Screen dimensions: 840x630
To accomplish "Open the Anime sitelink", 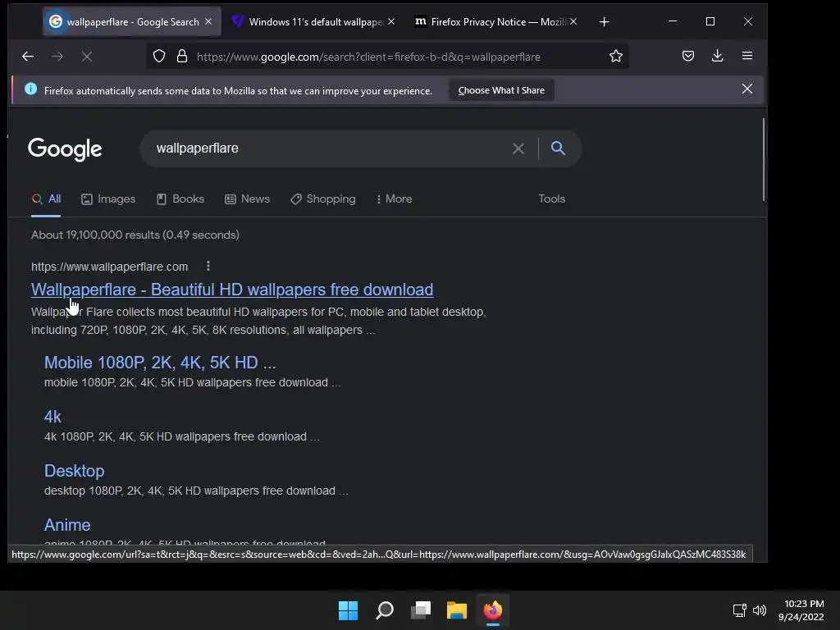I will click(67, 525).
